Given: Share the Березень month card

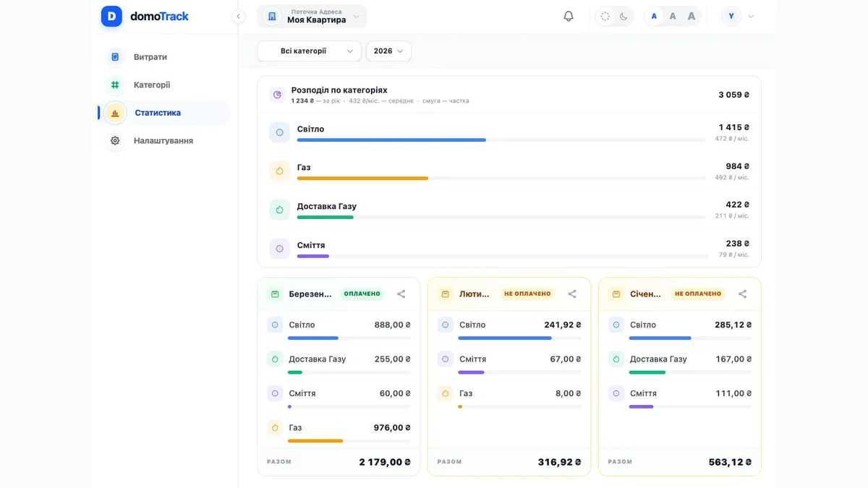Looking at the screenshot, I should [401, 294].
